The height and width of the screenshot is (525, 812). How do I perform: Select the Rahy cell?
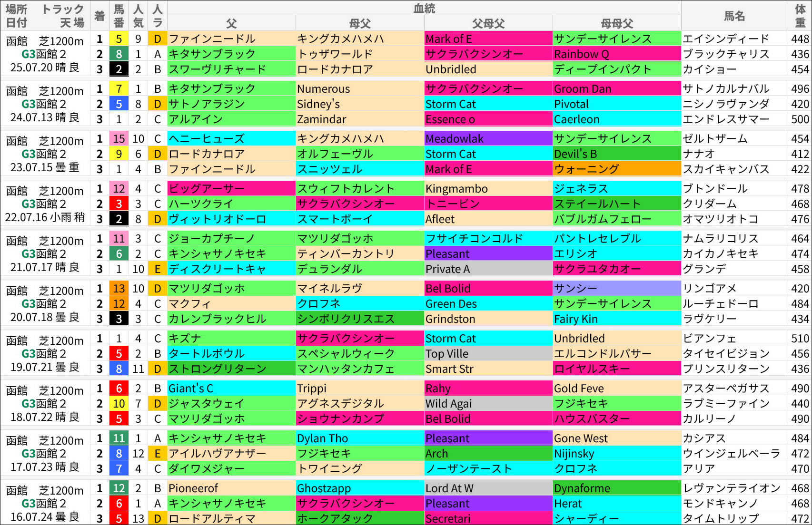488,388
